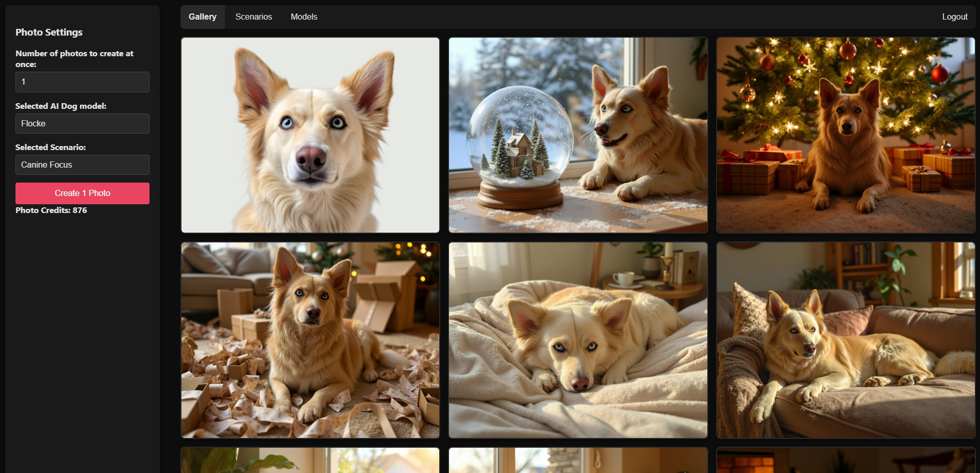Open the Christmas tree dog photo
980x473 pixels.
pos(845,135)
